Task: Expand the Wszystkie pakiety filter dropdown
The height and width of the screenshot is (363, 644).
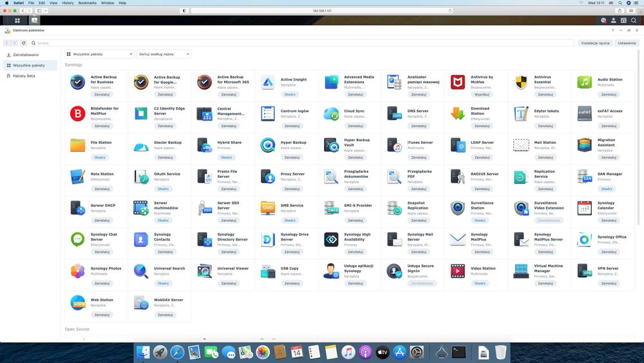Action: [x=99, y=54]
